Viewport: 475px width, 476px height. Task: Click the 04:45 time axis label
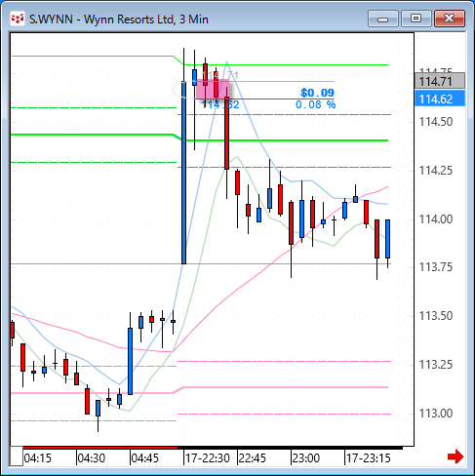145,458
